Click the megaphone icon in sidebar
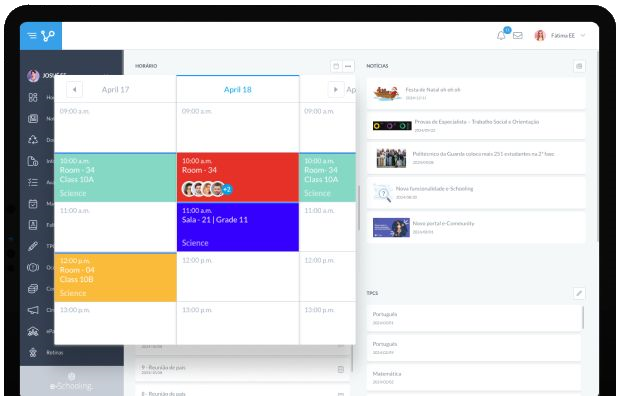620x396 pixels. [33, 310]
